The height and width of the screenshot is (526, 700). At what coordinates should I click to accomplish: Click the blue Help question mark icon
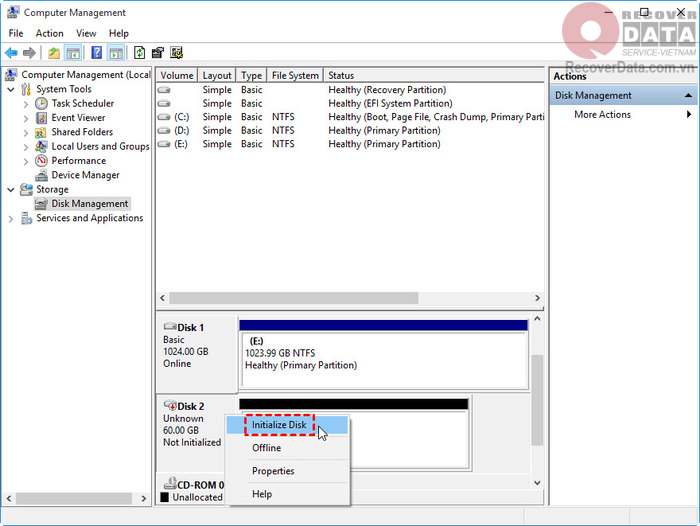[97, 53]
